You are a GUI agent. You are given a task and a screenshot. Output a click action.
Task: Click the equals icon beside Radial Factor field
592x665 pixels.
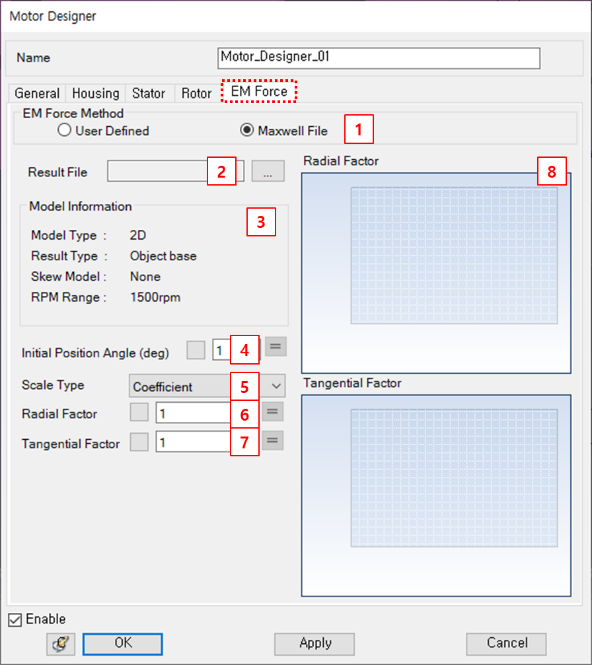click(272, 411)
